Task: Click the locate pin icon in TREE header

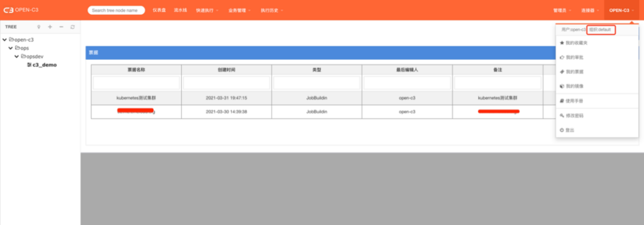Action: [x=39, y=27]
